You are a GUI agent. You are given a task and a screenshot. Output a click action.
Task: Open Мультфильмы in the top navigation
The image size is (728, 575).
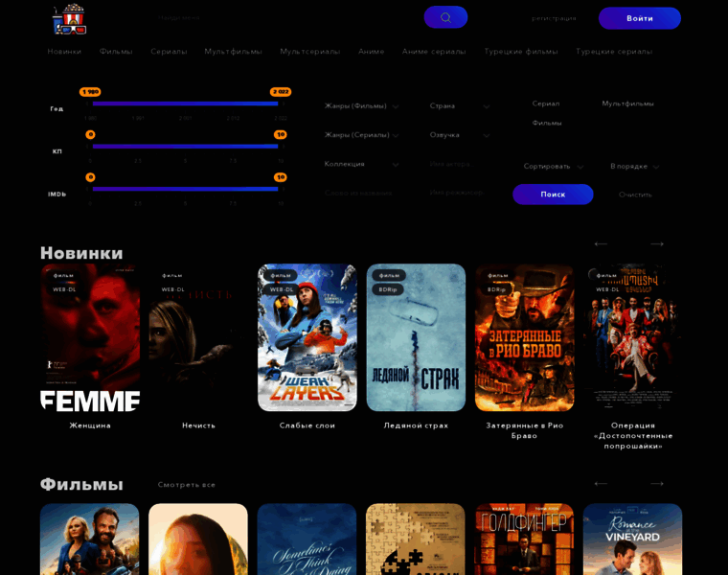(x=233, y=52)
